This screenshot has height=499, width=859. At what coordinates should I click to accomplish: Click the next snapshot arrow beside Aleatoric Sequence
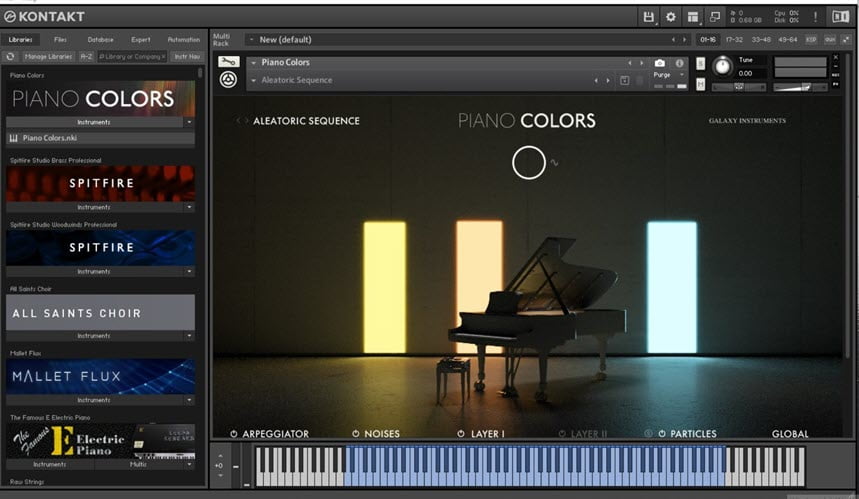click(x=608, y=81)
